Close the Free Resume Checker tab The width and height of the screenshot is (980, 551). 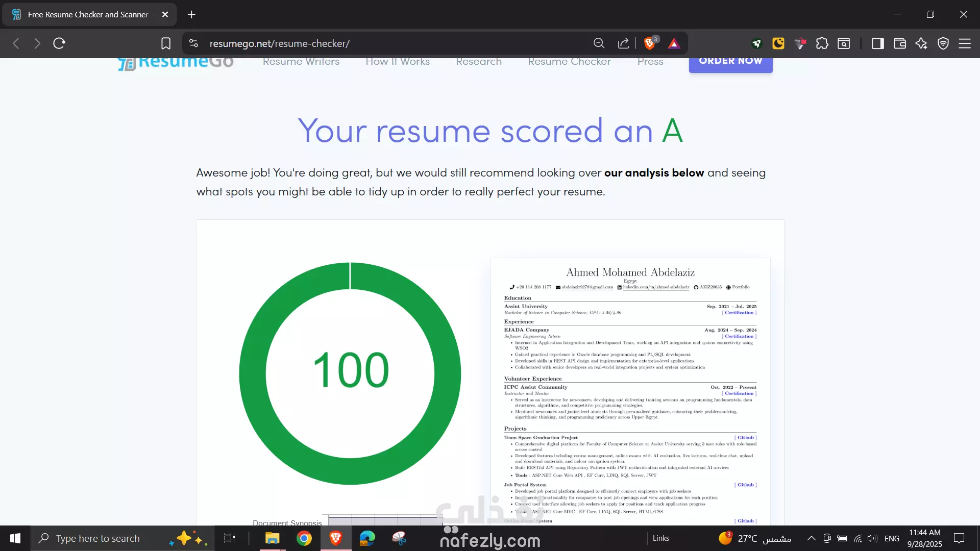coord(165,14)
